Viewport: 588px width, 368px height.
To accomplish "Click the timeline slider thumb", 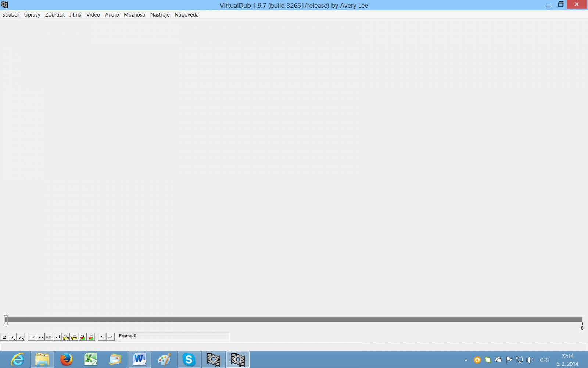I will click(6, 319).
